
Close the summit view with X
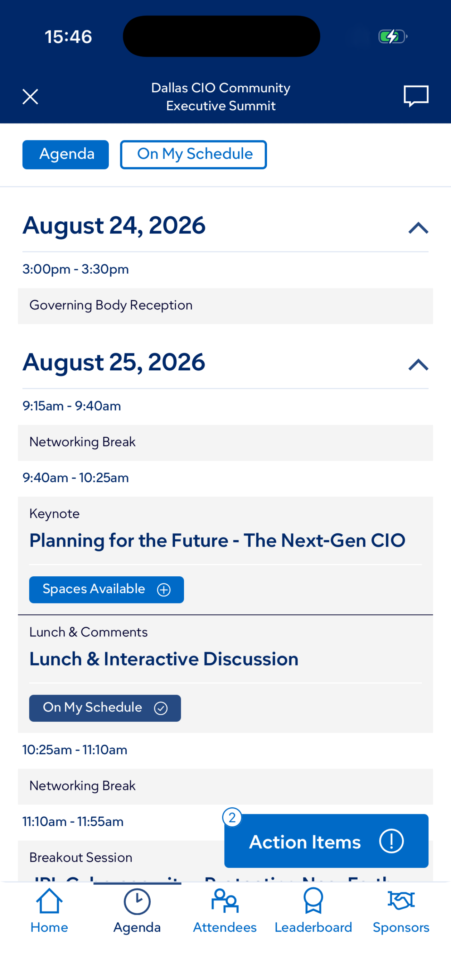point(30,97)
